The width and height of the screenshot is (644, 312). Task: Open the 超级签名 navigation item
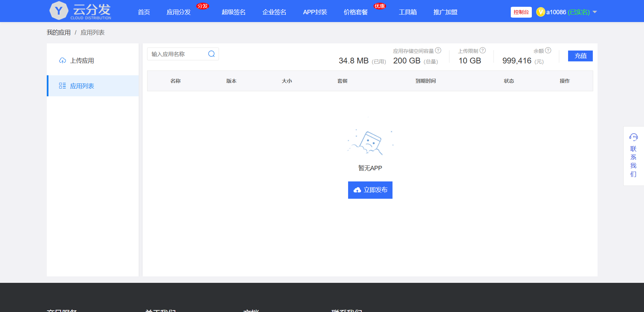click(x=234, y=12)
